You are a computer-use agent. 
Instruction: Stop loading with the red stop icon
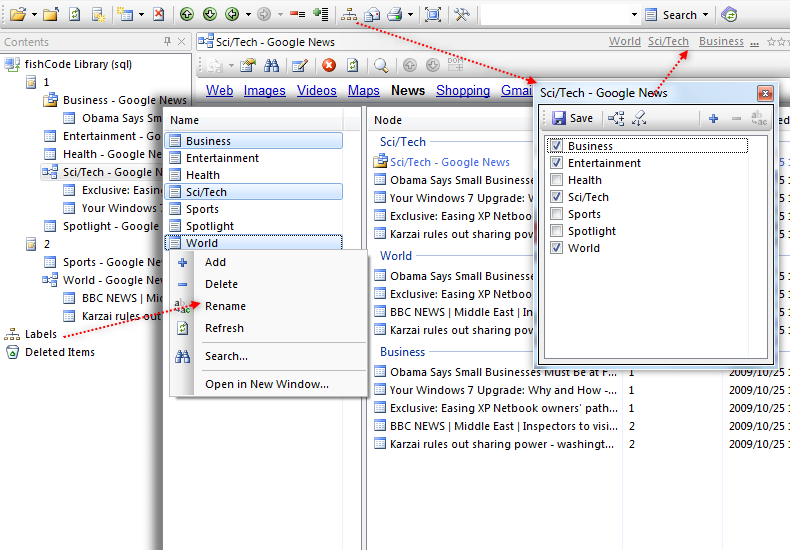(x=329, y=65)
